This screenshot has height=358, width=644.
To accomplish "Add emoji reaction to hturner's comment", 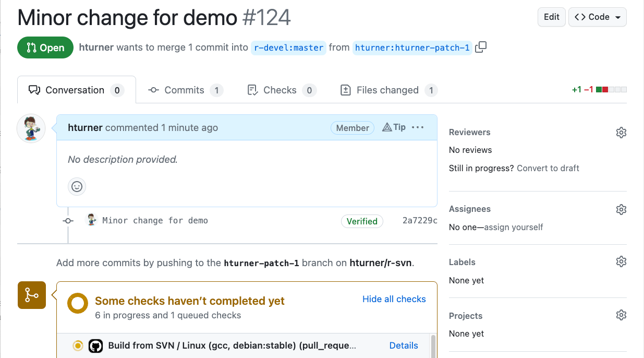I will click(x=77, y=186).
